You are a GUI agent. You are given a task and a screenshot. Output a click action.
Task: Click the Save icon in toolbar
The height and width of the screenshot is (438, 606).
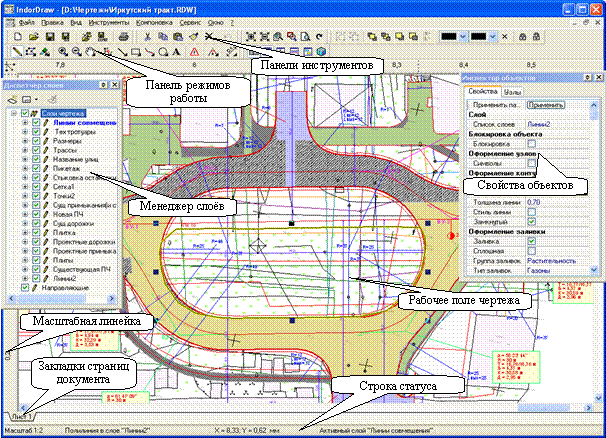(x=51, y=35)
